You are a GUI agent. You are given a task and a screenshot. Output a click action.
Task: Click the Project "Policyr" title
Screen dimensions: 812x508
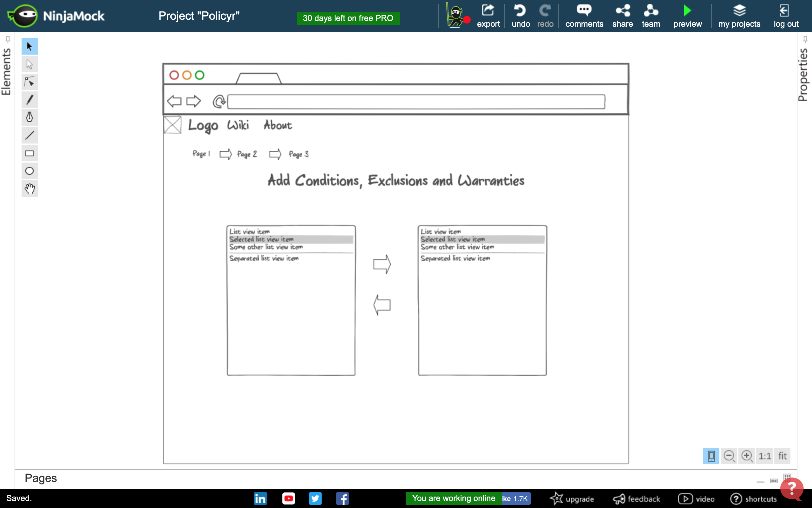199,16
